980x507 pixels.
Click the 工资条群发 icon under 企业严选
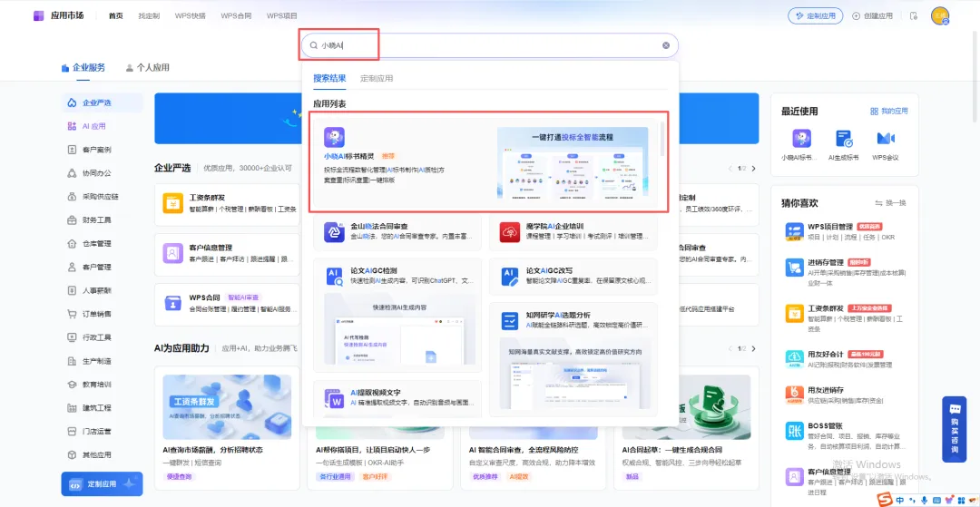pos(173,203)
